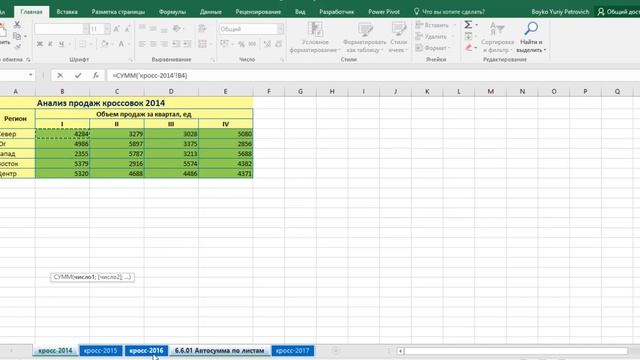Open the Borders dropdown arrow
640x360 pixels.
(x=91, y=44)
